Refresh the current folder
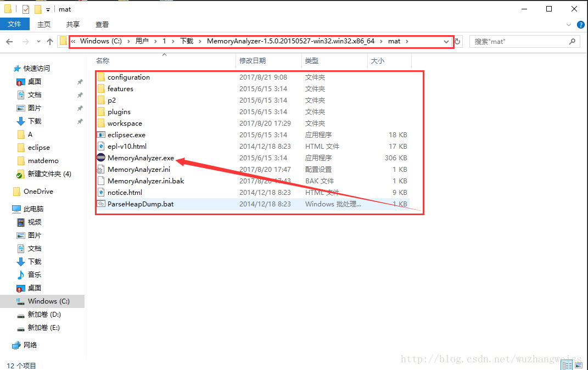The width and height of the screenshot is (588, 370). pyautogui.click(x=457, y=42)
